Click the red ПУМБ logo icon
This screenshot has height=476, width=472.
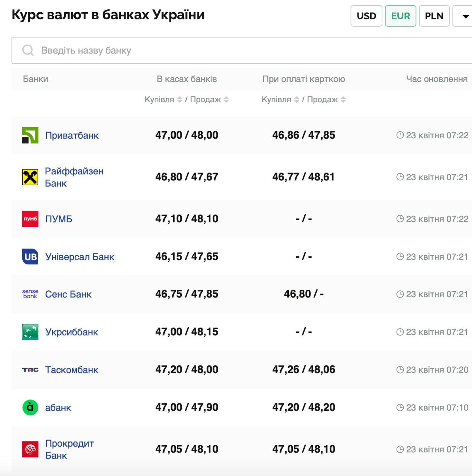30,219
